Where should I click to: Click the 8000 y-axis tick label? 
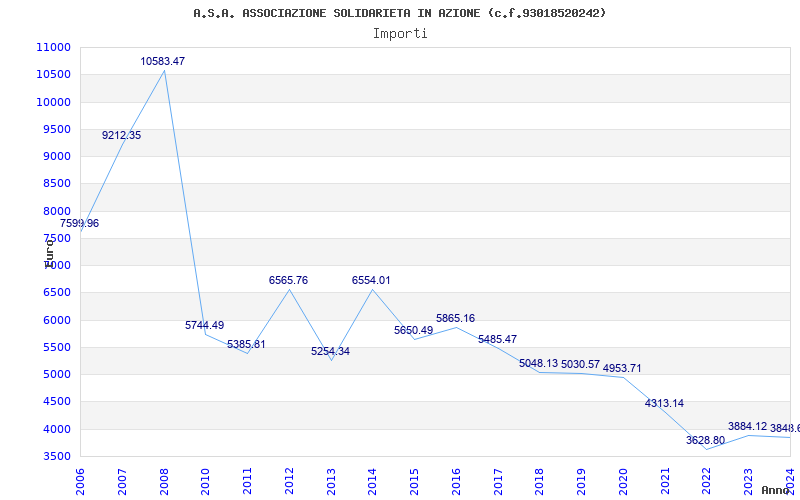point(56,211)
